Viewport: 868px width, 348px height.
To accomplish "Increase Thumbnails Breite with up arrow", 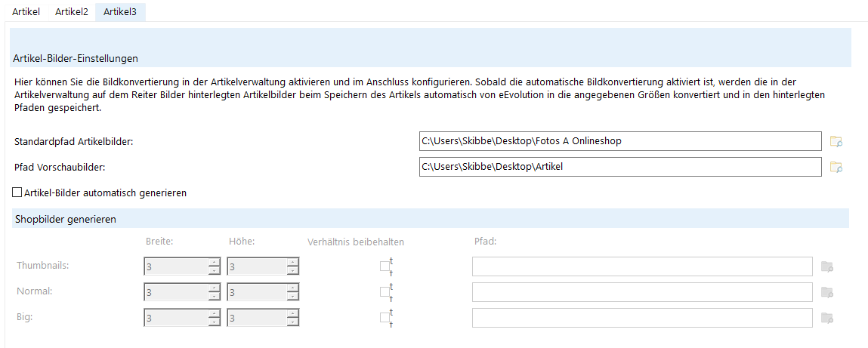I will pyautogui.click(x=214, y=262).
